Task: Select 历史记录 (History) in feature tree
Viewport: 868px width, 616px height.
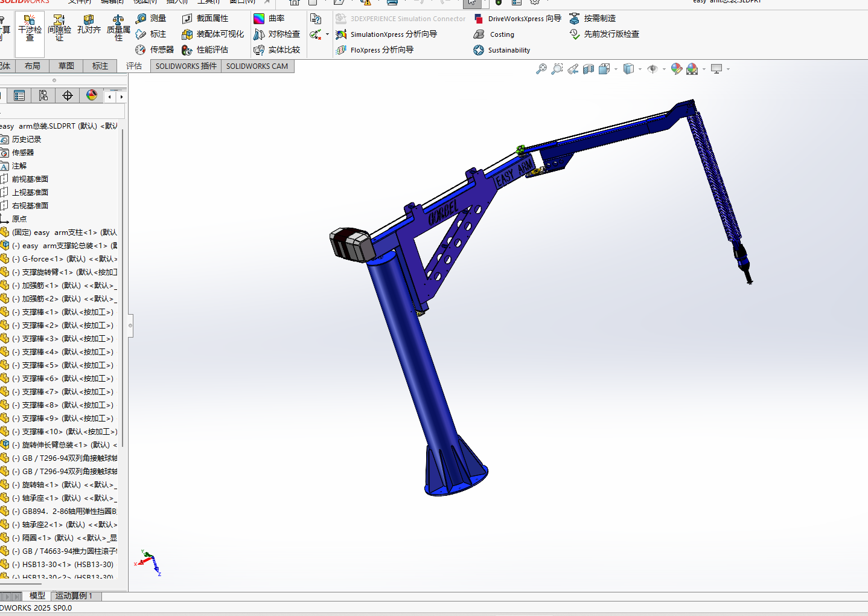Action: tap(27, 139)
